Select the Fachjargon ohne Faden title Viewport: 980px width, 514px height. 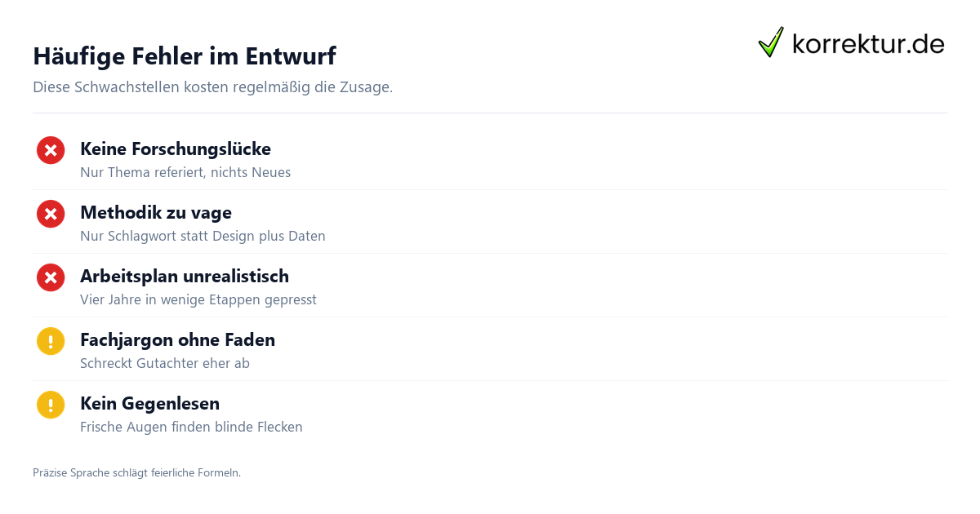click(177, 340)
